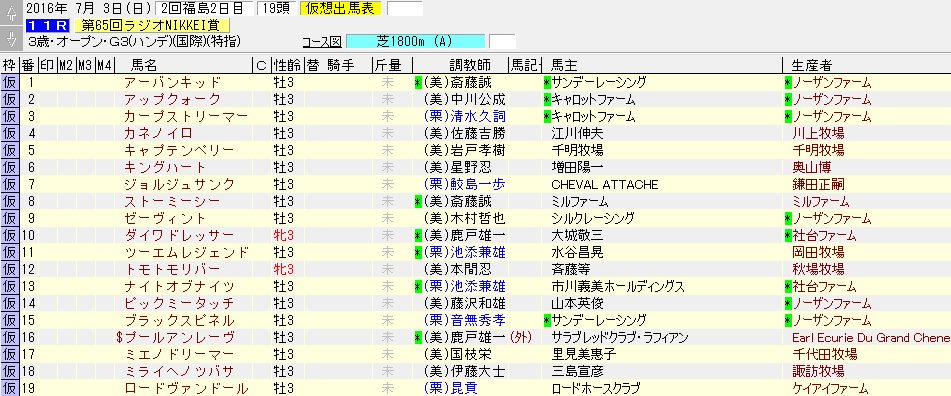Click the 印 mark cell for horse 2

(x=47, y=99)
